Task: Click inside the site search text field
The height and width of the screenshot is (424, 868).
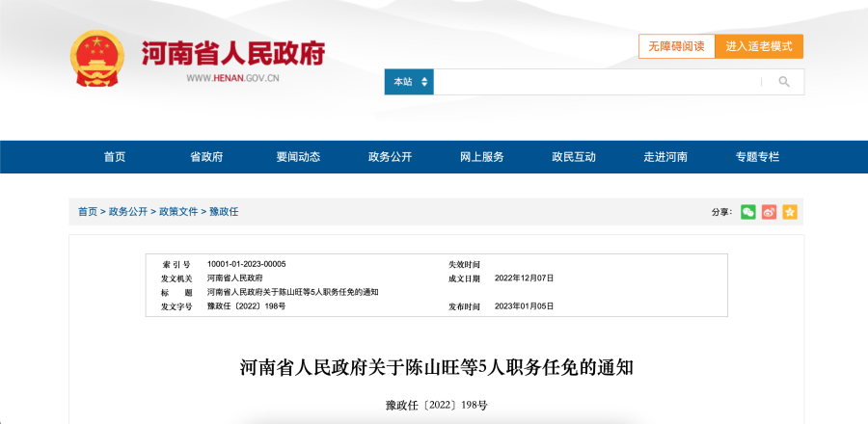Action: 598,82
